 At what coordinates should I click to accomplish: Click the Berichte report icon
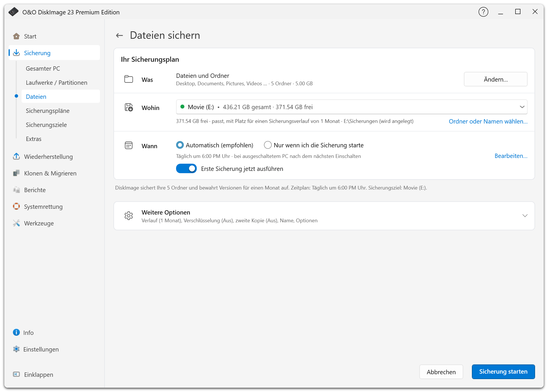(x=16, y=190)
